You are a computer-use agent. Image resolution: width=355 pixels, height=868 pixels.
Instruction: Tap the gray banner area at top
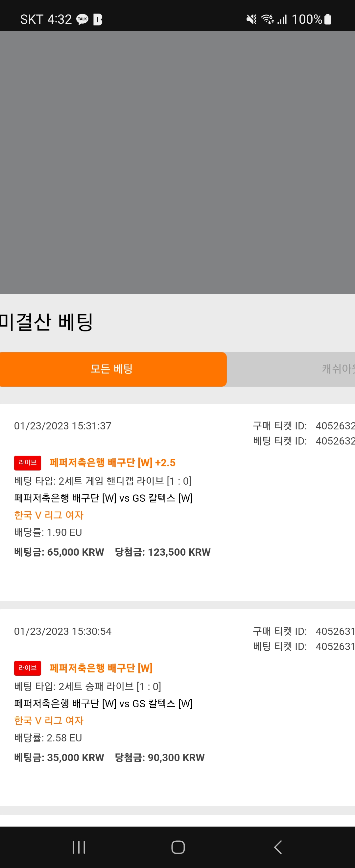click(177, 162)
